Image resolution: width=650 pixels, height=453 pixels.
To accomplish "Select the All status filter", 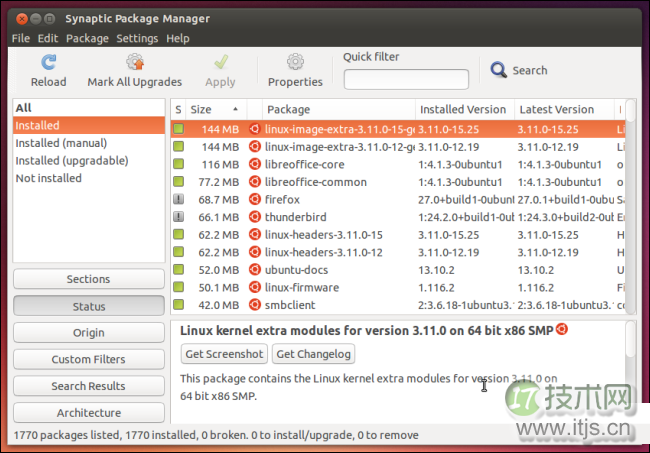I will pyautogui.click(x=89, y=108).
